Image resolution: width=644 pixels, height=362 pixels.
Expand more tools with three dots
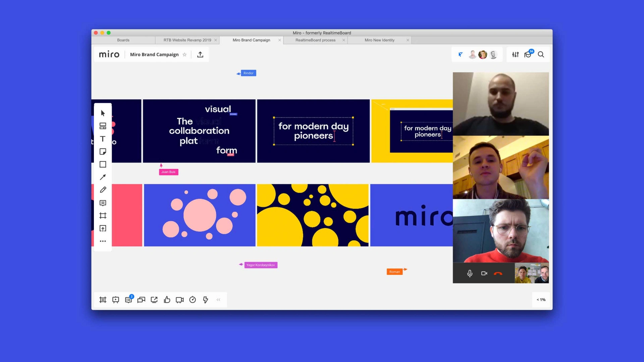[103, 241]
